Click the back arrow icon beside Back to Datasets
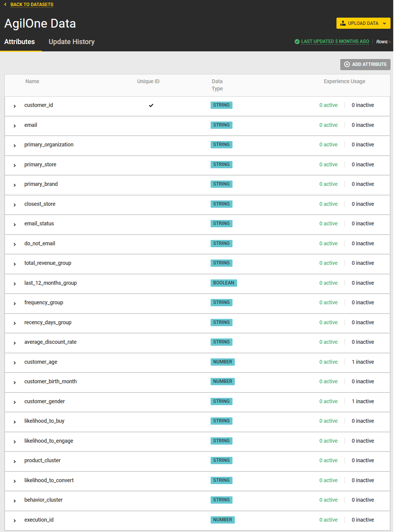 (5, 5)
